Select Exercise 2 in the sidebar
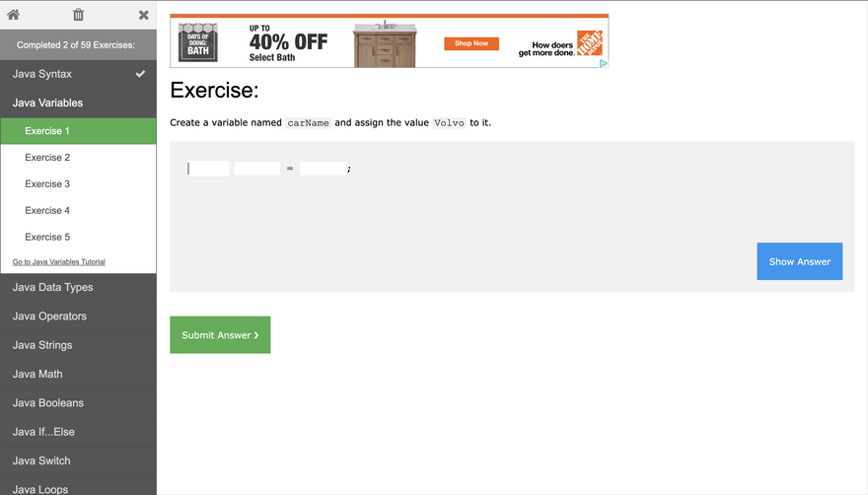The width and height of the screenshot is (868, 495). point(78,157)
